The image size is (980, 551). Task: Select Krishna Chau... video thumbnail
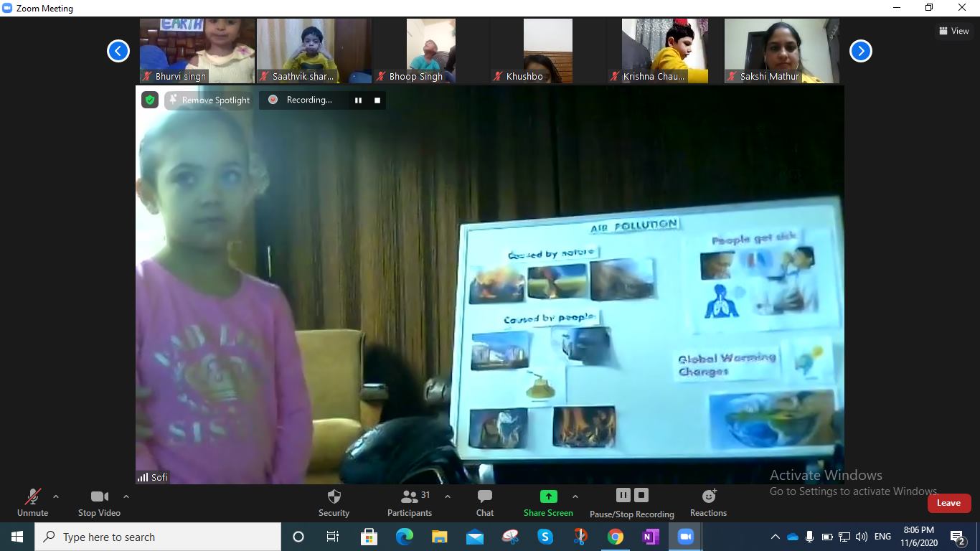(665, 51)
